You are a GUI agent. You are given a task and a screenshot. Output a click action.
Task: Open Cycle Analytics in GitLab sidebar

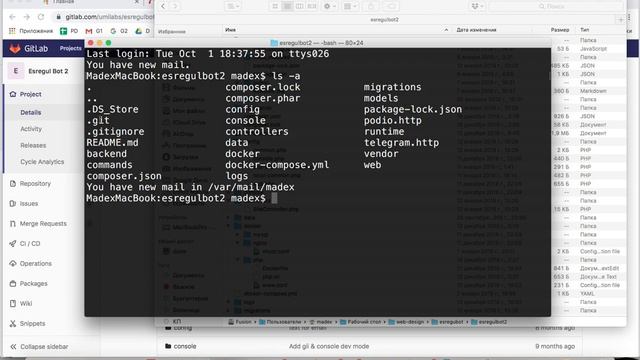[x=42, y=162]
